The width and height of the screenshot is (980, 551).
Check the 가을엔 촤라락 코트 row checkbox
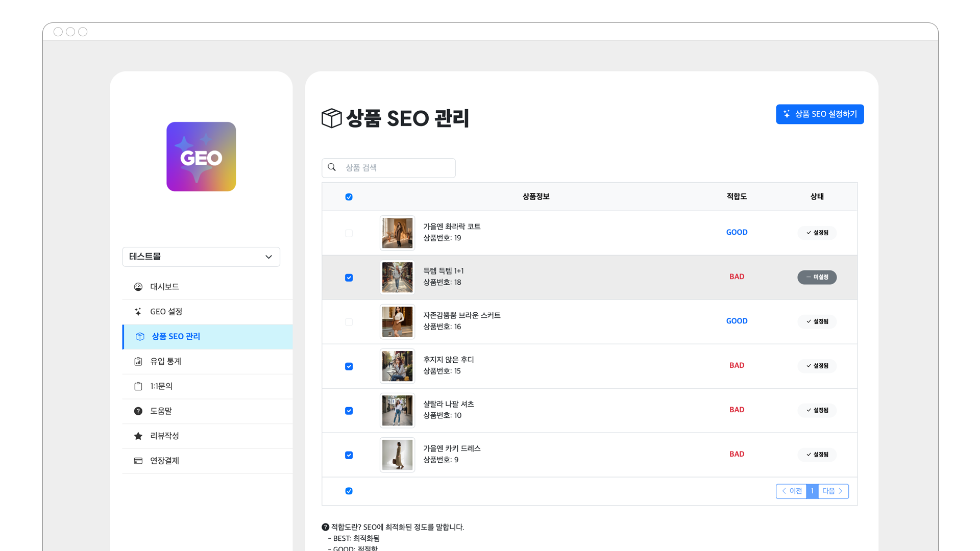click(x=349, y=233)
